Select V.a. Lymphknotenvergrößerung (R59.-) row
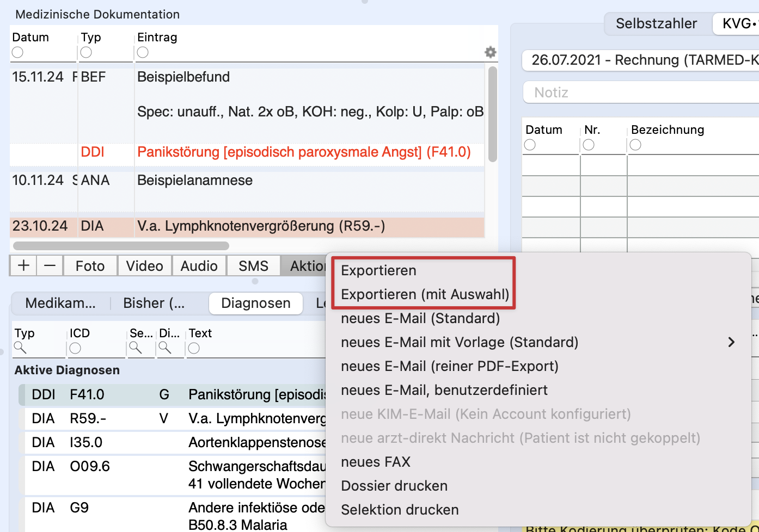 point(247,226)
